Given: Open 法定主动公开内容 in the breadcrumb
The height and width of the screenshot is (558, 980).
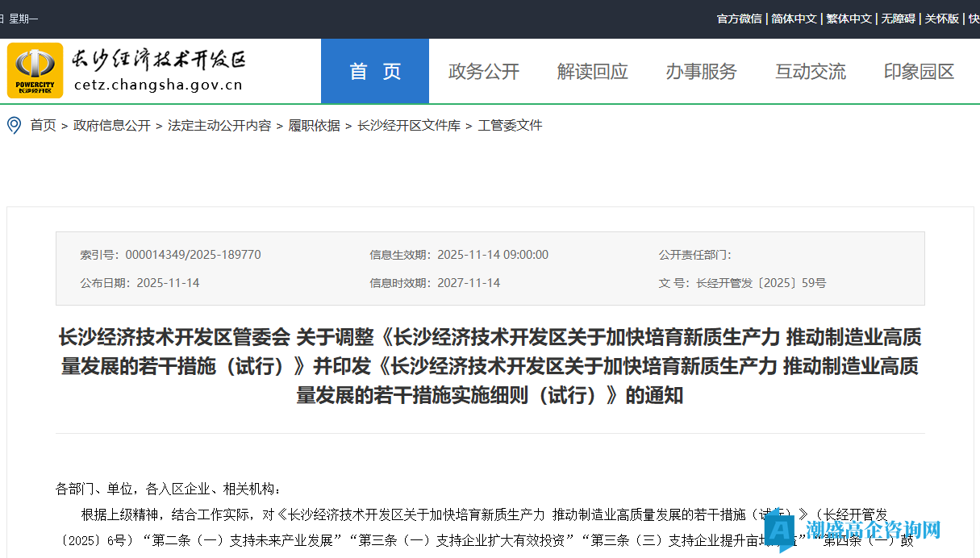Looking at the screenshot, I should click(x=219, y=125).
